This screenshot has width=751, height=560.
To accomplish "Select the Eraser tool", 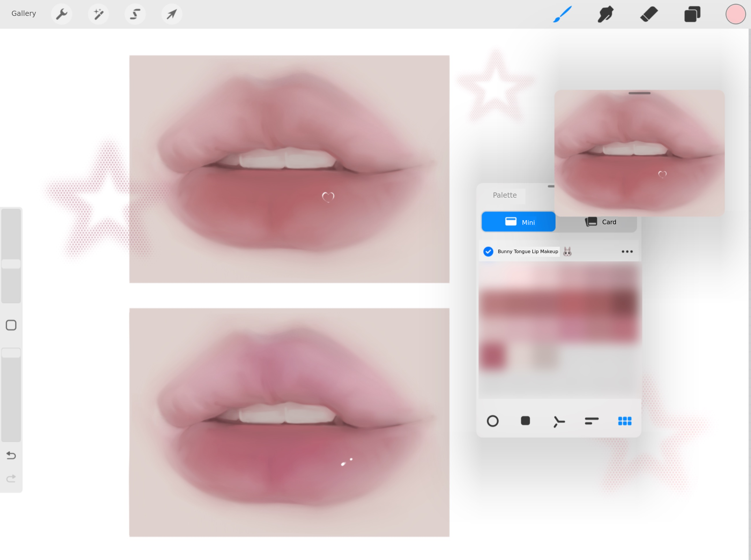I will [649, 14].
